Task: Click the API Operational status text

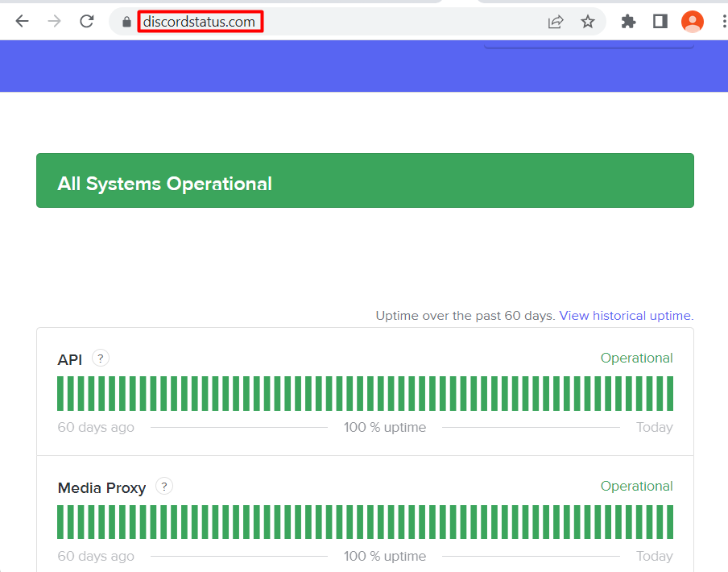Action: tap(636, 358)
